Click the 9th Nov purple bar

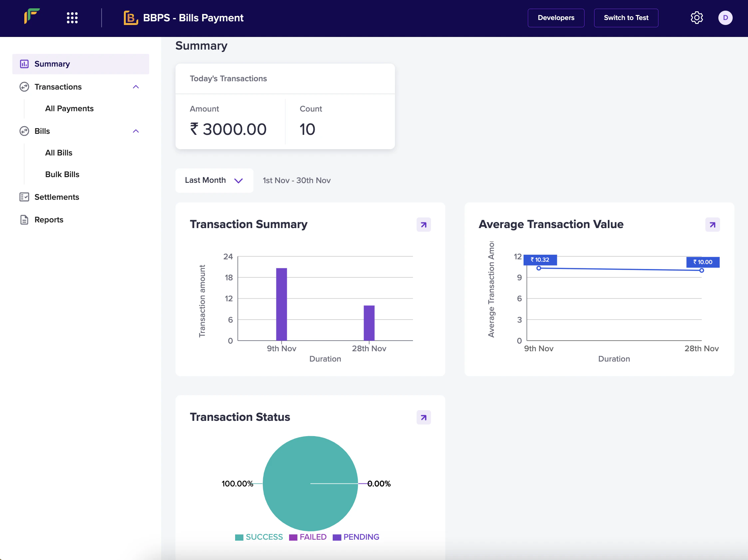[x=281, y=304]
